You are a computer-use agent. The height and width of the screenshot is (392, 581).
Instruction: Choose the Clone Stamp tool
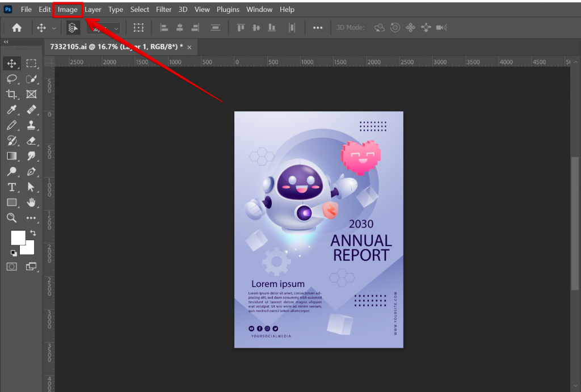[32, 125]
